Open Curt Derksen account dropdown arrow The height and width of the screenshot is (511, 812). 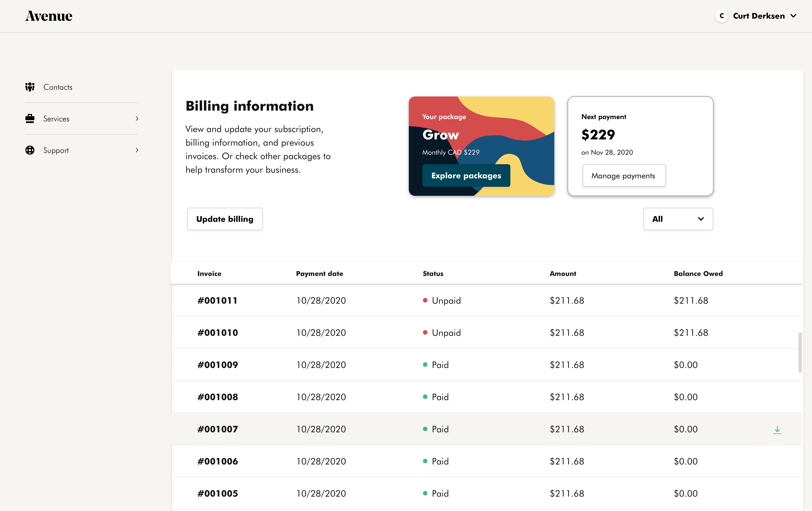pos(793,16)
